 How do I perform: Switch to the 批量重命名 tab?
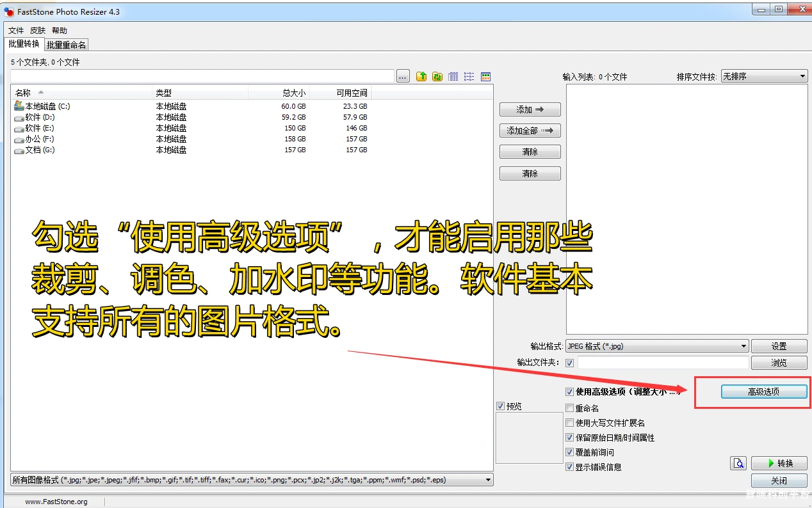(66, 44)
